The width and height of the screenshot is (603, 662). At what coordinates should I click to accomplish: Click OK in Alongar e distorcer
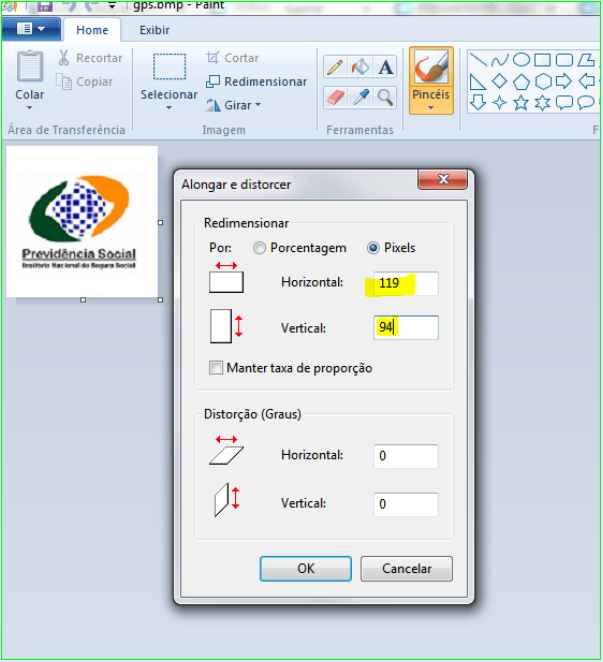click(x=305, y=569)
